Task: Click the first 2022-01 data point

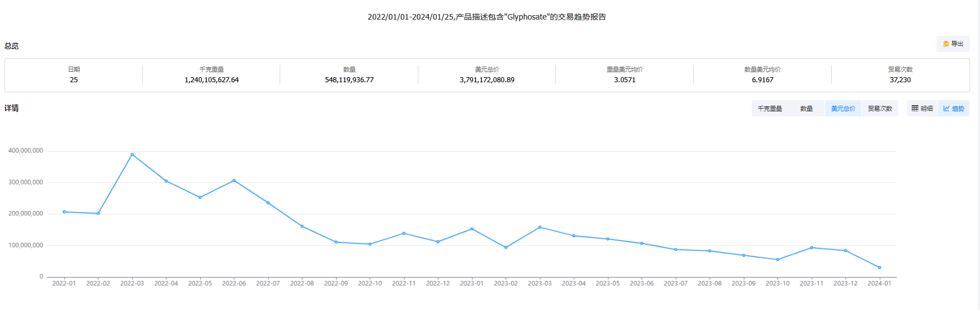Action: [64, 212]
